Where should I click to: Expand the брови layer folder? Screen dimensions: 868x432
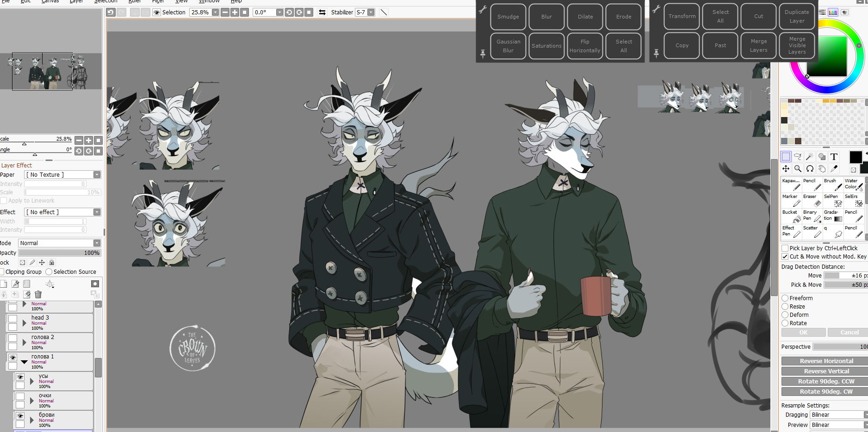pyautogui.click(x=32, y=420)
